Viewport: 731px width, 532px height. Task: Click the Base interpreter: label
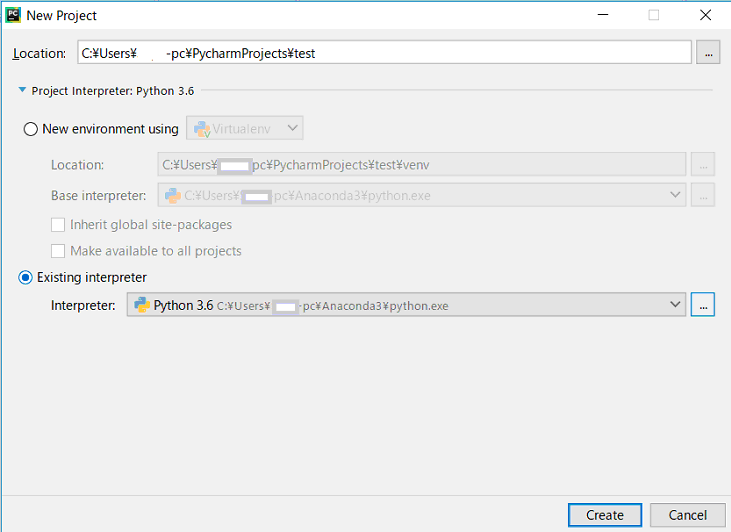[x=98, y=195]
